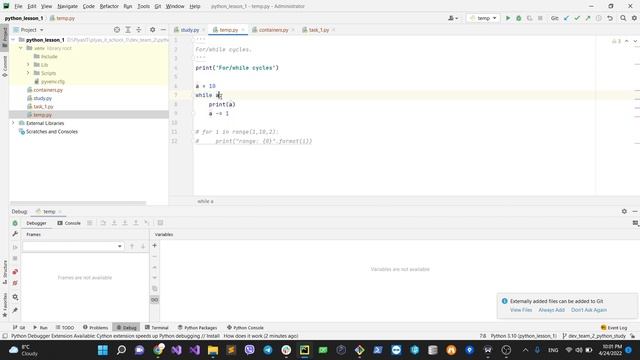The width and height of the screenshot is (640, 360).
Task: Rerun debug session green bug icon
Action: [x=15, y=223]
